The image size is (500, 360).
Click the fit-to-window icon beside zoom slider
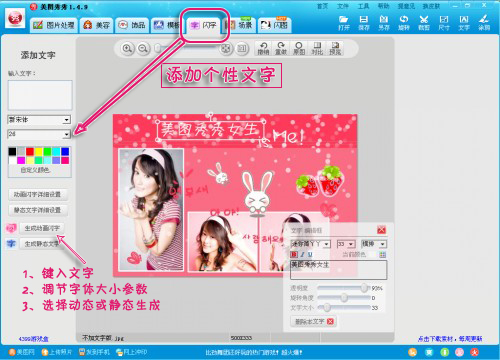pos(226,49)
